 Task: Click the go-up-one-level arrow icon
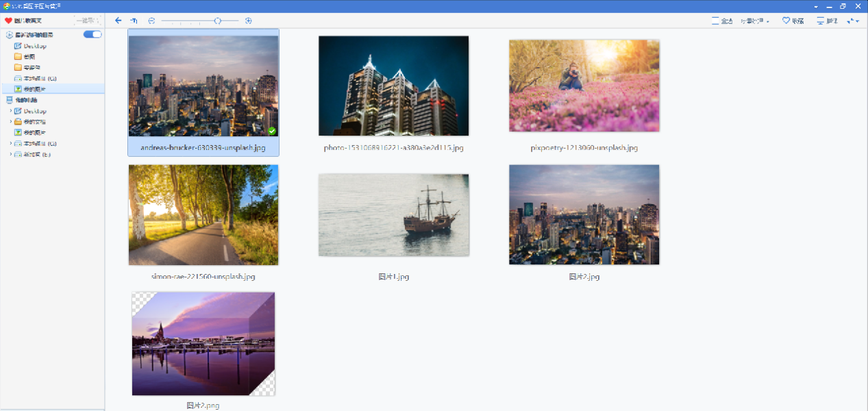(134, 21)
